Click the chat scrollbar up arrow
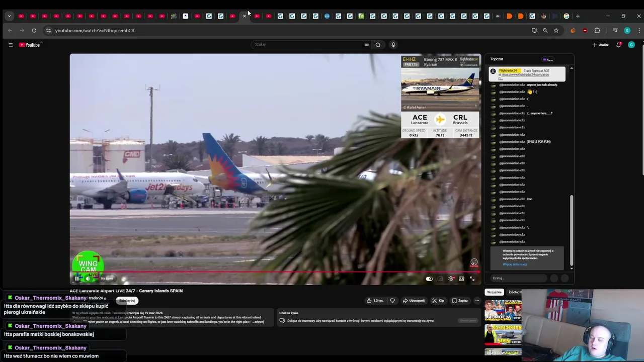 572,68
